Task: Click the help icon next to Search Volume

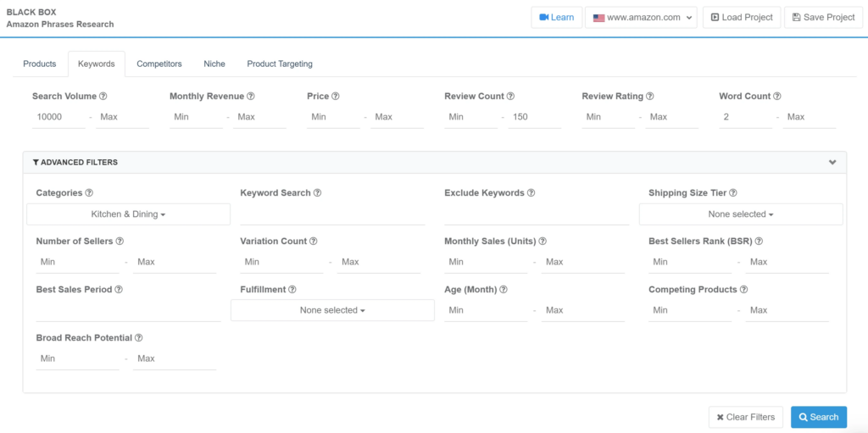Action: pyautogui.click(x=103, y=97)
